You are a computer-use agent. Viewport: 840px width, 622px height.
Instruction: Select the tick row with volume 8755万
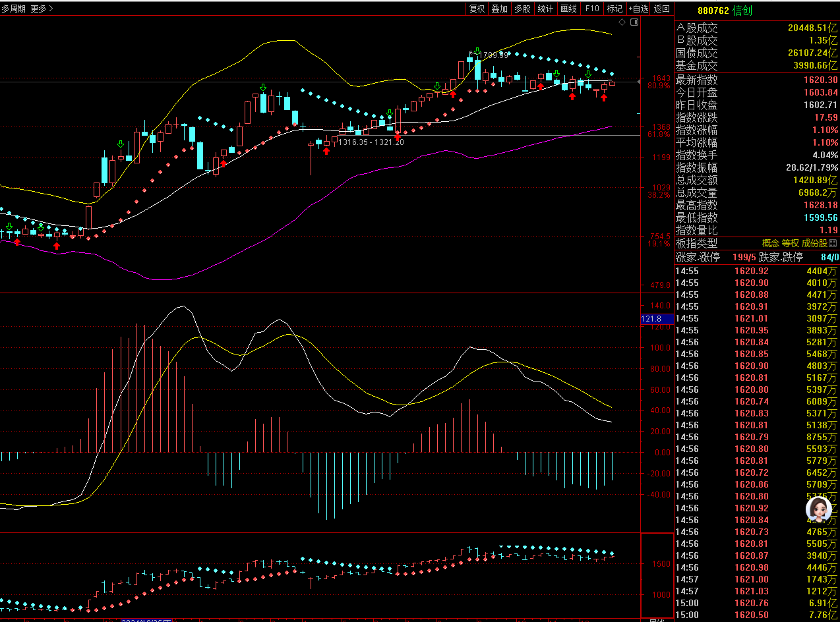[x=757, y=437]
